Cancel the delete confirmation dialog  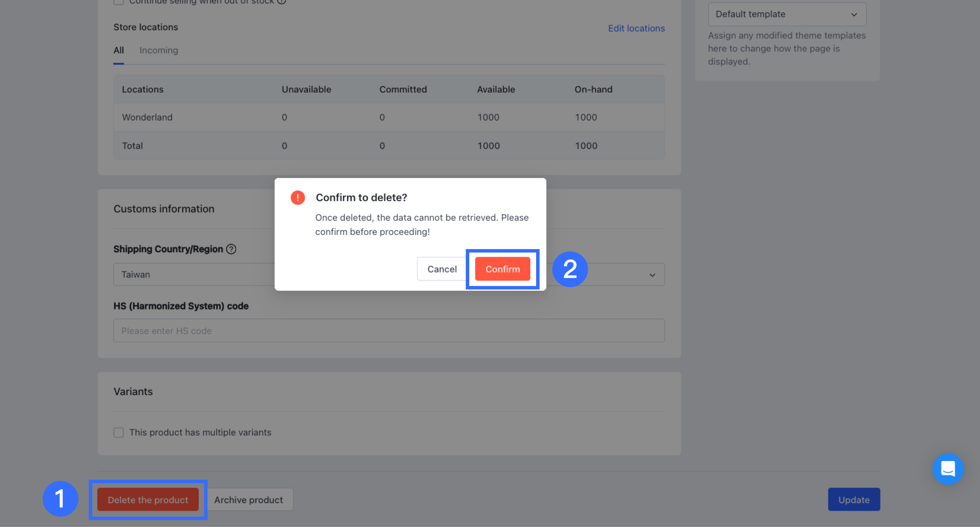pyautogui.click(x=442, y=269)
